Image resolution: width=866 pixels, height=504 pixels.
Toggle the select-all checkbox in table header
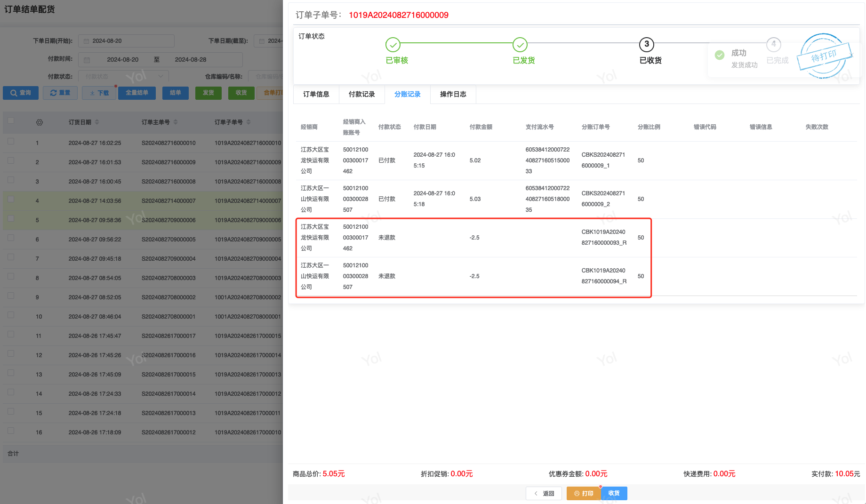pos(11,121)
